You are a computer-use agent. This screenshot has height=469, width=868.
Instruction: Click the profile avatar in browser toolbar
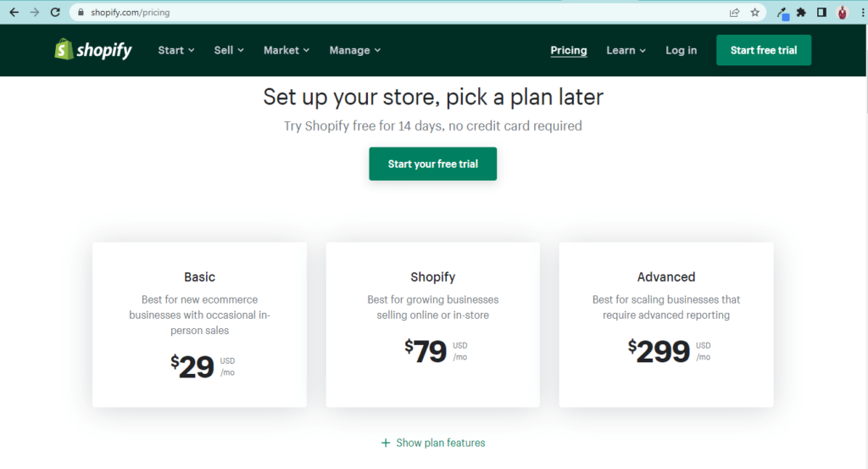[x=842, y=12]
